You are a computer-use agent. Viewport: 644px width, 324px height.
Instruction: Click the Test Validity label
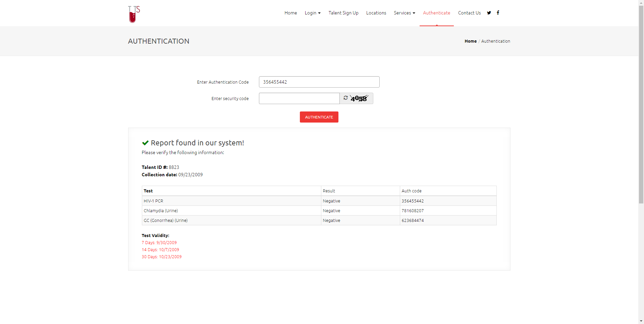[x=155, y=235]
